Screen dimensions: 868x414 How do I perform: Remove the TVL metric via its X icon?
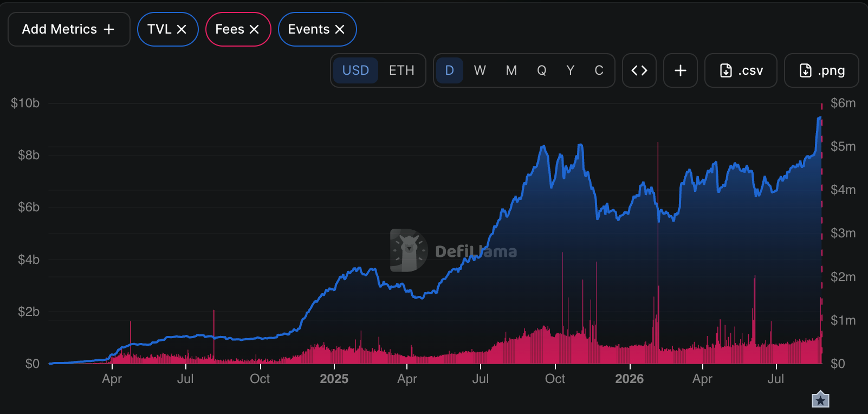pyautogui.click(x=182, y=29)
